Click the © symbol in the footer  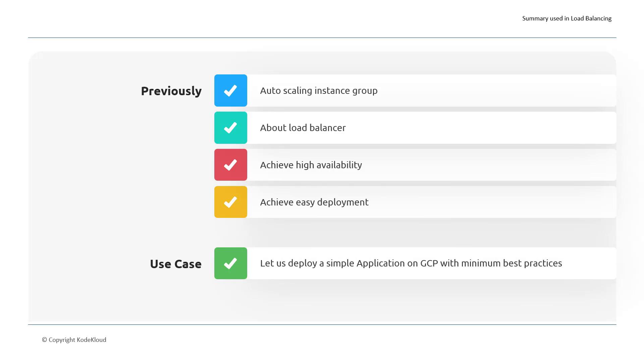tap(44, 340)
